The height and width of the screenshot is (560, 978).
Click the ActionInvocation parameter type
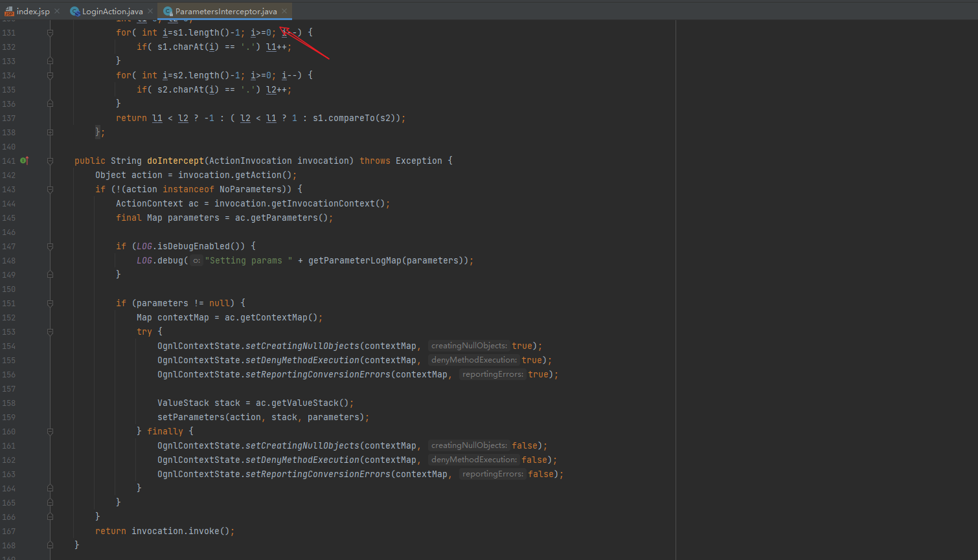251,161
